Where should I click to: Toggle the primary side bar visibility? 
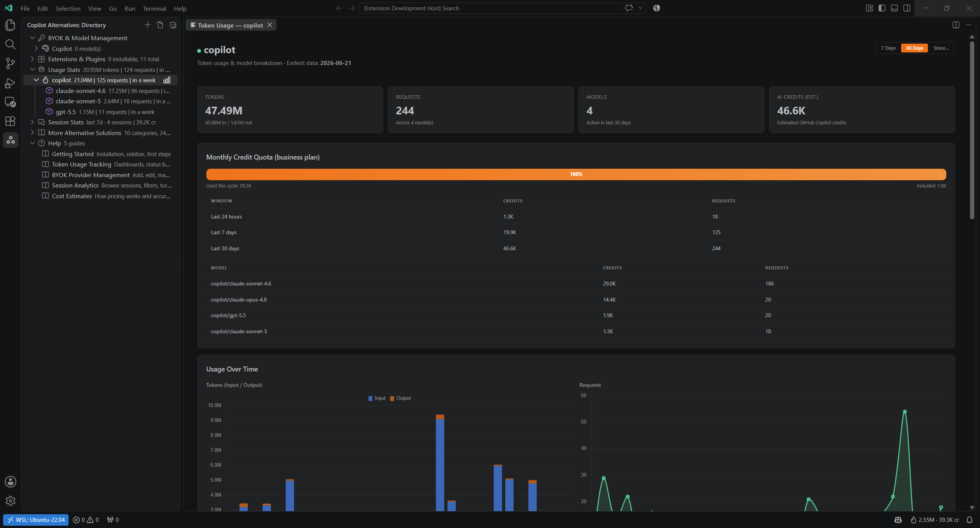click(882, 8)
